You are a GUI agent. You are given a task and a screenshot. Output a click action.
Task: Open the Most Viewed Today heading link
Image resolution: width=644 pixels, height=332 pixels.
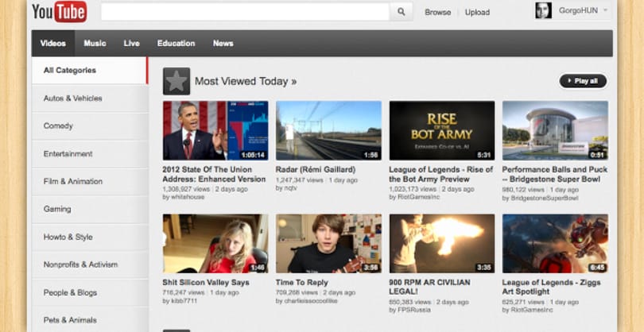(245, 81)
